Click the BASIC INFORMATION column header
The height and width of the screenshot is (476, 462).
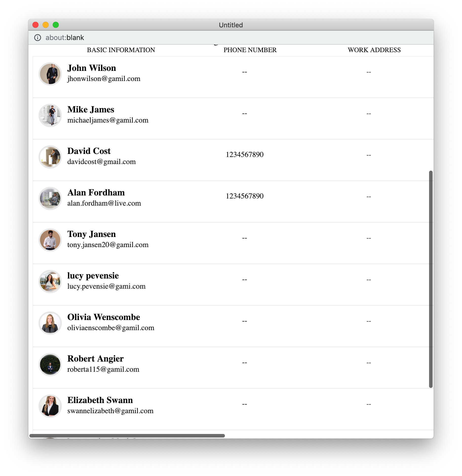pyautogui.click(x=121, y=50)
